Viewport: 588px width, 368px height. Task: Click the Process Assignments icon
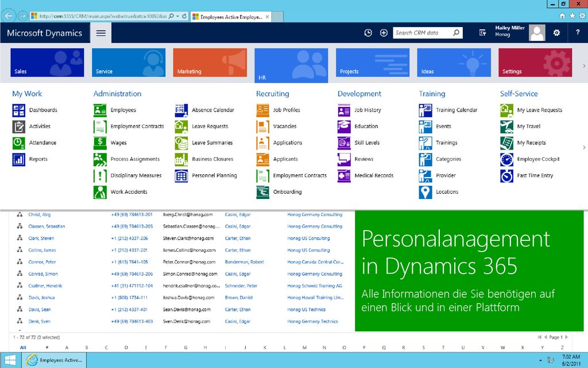point(100,159)
